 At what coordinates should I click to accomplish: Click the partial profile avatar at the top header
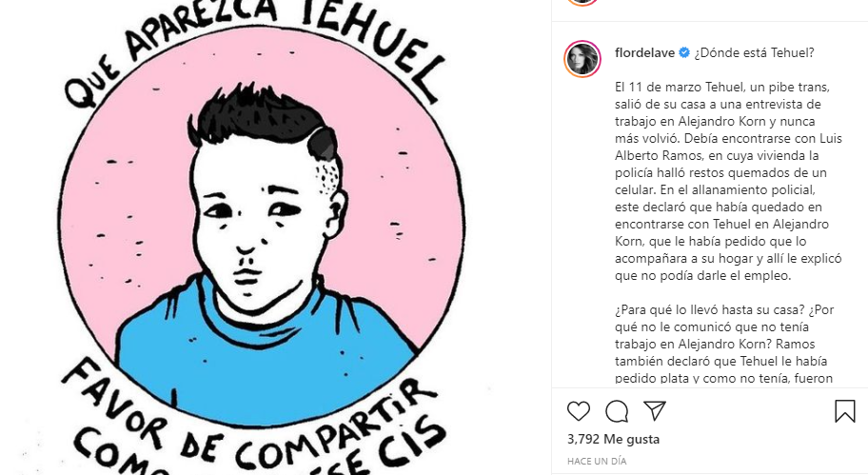point(582,2)
